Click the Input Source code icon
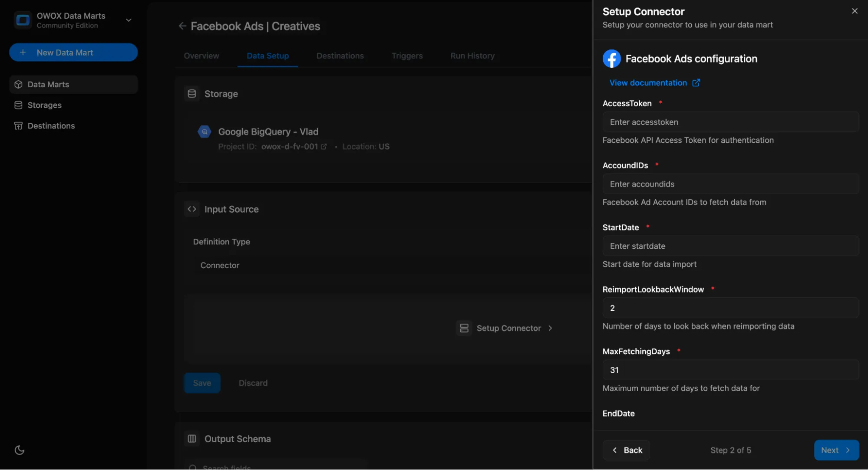This screenshot has height=470, width=868. tap(191, 209)
